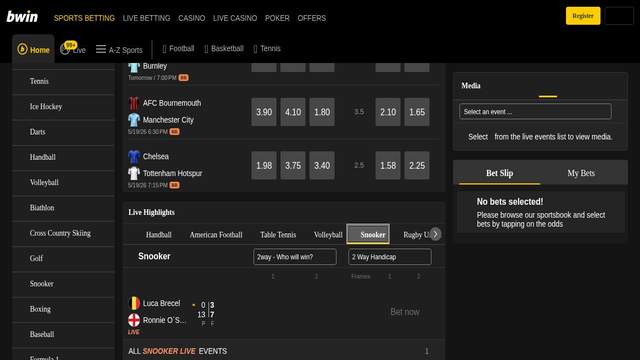Open Boxing in the sidebar
Viewport: 640px width, 360px height.
pos(64,309)
